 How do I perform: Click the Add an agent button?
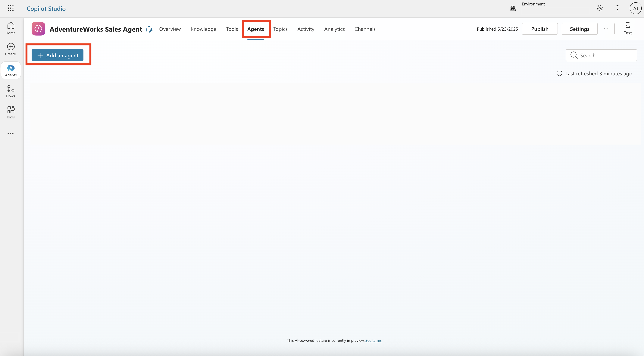coord(58,55)
